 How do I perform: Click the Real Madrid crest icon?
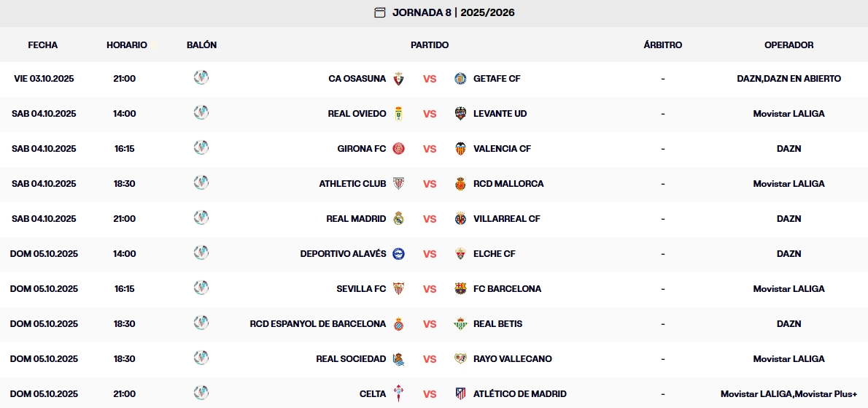(x=398, y=219)
